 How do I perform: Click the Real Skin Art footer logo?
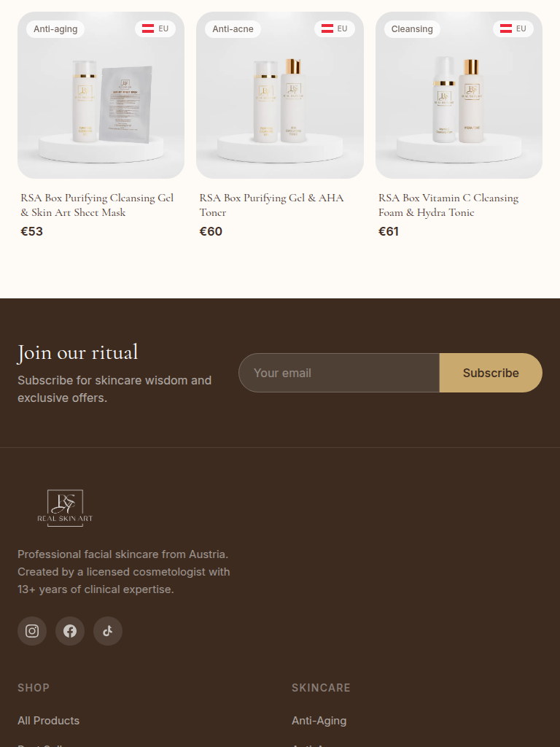pyautogui.click(x=65, y=508)
